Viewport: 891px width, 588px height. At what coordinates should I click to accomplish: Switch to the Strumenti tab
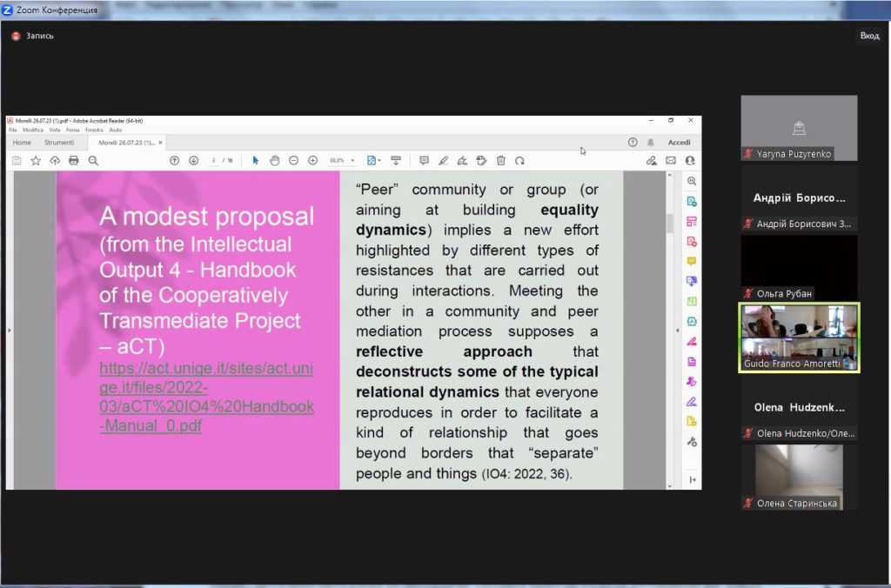[59, 143]
